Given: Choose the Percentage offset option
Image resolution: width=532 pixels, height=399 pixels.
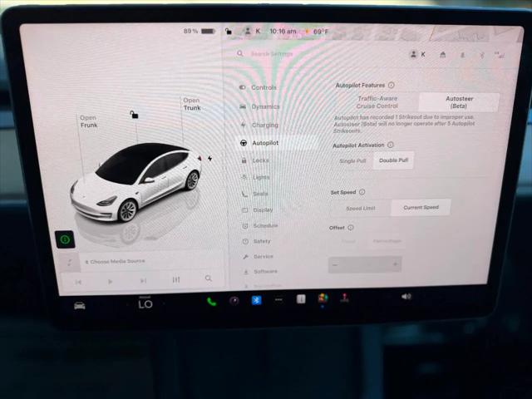Looking at the screenshot, I should point(387,241).
